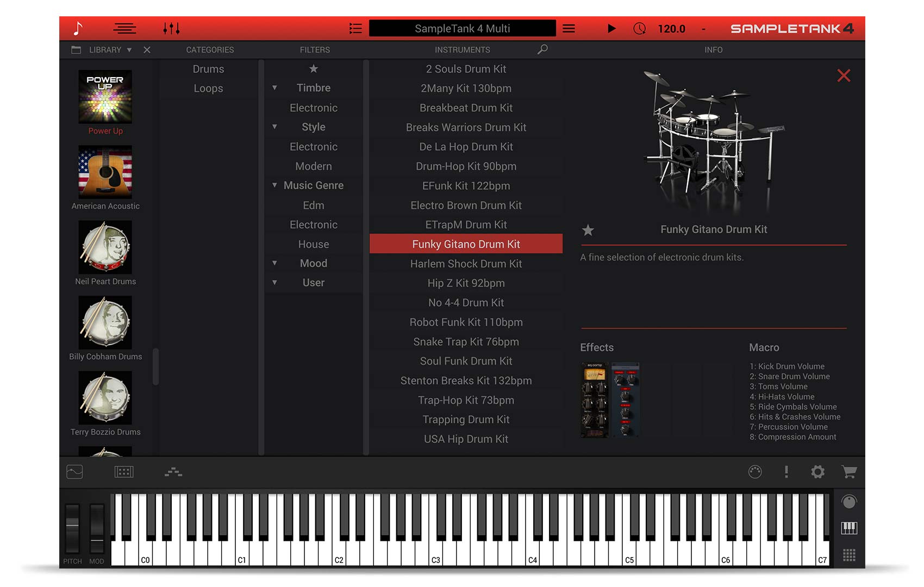Select the Drums category
The width and height of the screenshot is (924, 587).
tap(208, 69)
